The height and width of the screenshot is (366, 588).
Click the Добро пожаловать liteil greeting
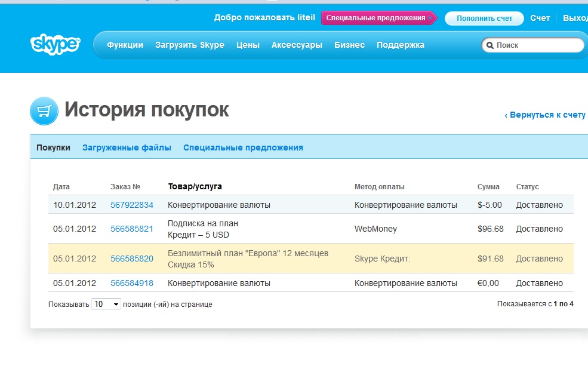click(x=264, y=18)
